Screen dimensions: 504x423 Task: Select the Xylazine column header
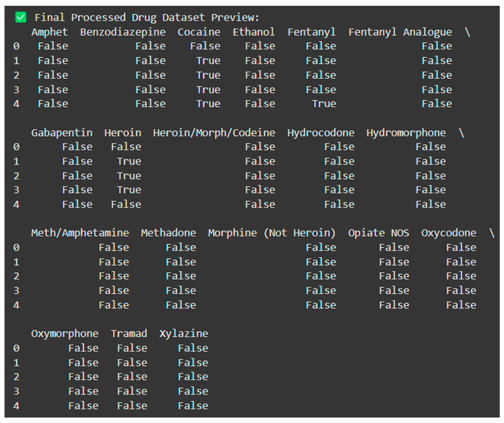coord(184,334)
